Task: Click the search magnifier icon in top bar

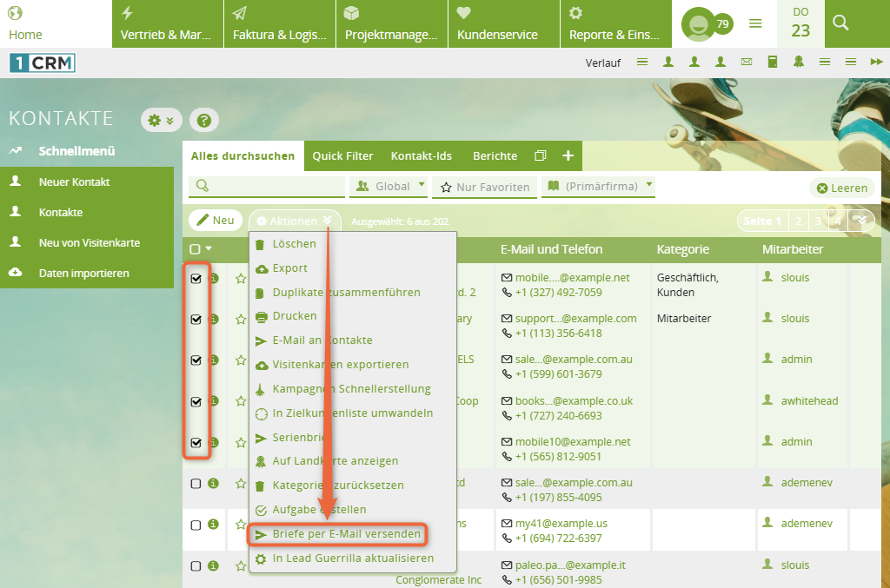Action: 840,23
